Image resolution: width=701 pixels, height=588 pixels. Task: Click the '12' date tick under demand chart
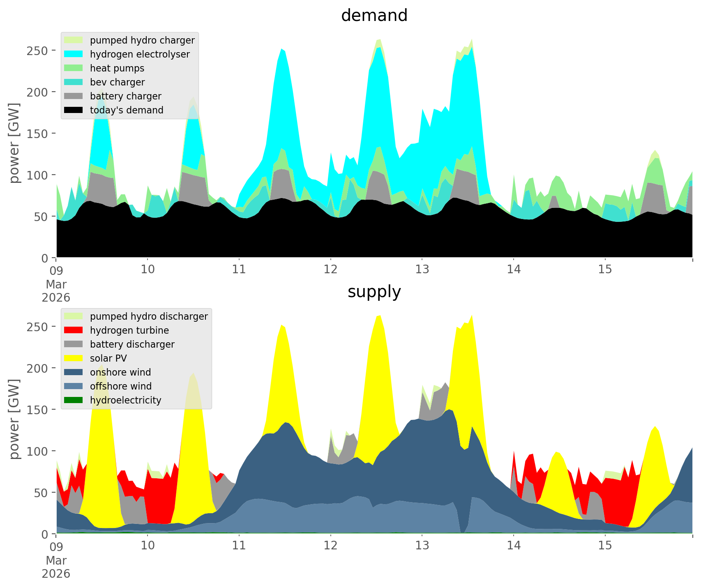(330, 270)
